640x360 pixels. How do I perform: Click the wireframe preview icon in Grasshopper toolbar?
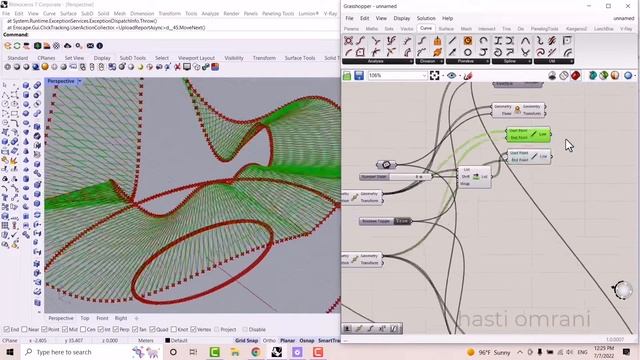coord(564,76)
